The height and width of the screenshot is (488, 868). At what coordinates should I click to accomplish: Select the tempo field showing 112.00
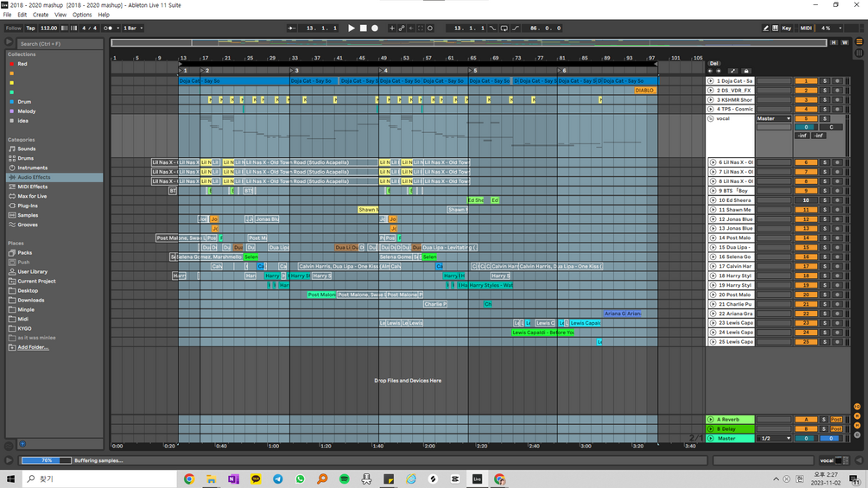48,29
